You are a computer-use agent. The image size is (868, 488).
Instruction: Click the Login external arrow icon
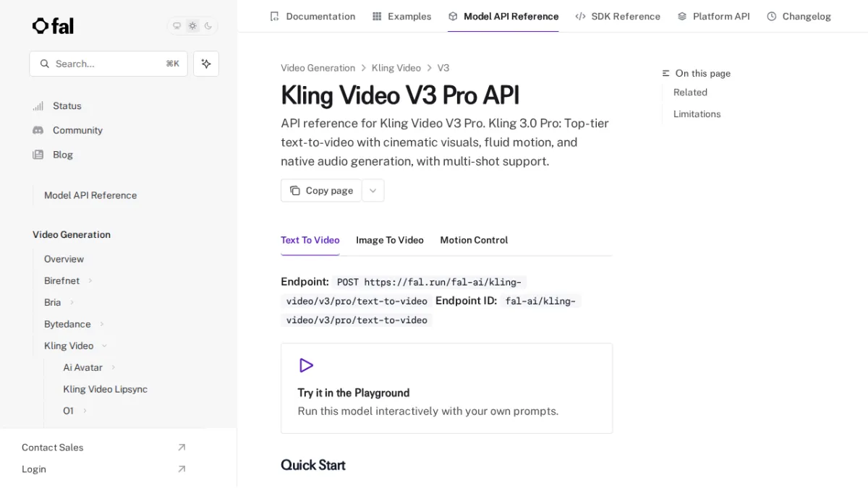point(182,469)
